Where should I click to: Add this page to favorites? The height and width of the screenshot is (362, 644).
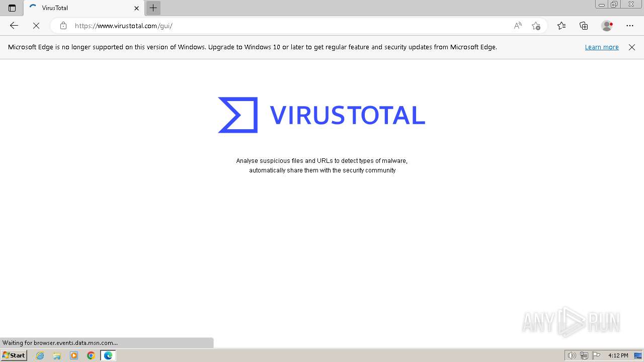tap(536, 26)
